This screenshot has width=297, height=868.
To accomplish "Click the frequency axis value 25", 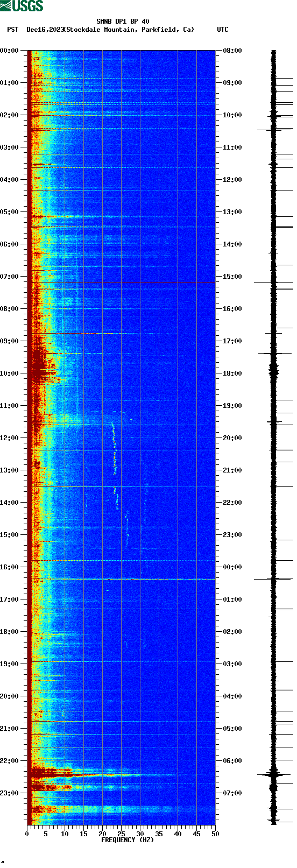I will tap(121, 834).
